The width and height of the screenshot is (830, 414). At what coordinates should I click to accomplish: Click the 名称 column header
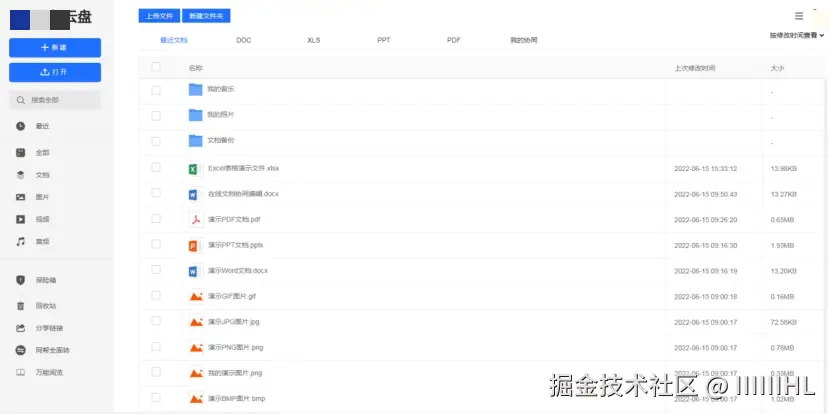(195, 68)
